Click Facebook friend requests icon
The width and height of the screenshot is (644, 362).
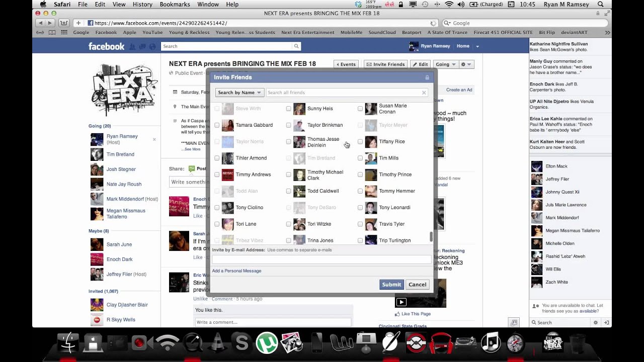point(132,46)
